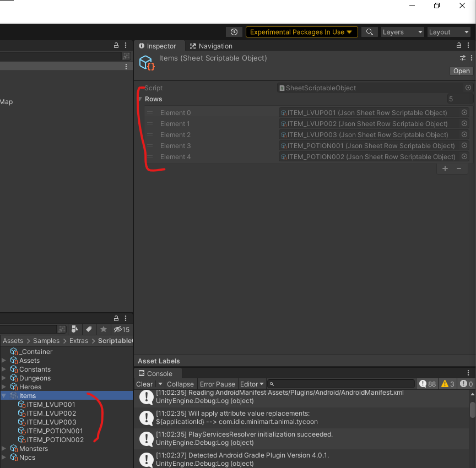Toggle hidden packages visibility eye showing 15
This screenshot has width=476, height=468.
(x=121, y=329)
